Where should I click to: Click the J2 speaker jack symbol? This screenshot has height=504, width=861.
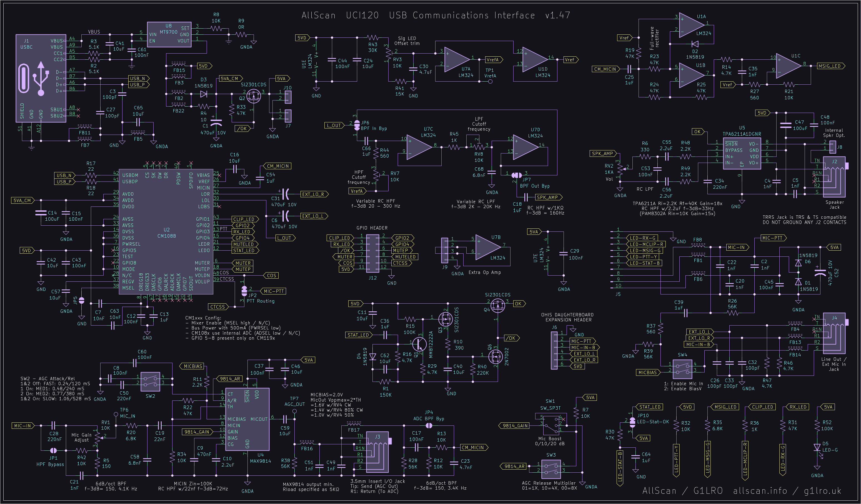tap(834, 177)
